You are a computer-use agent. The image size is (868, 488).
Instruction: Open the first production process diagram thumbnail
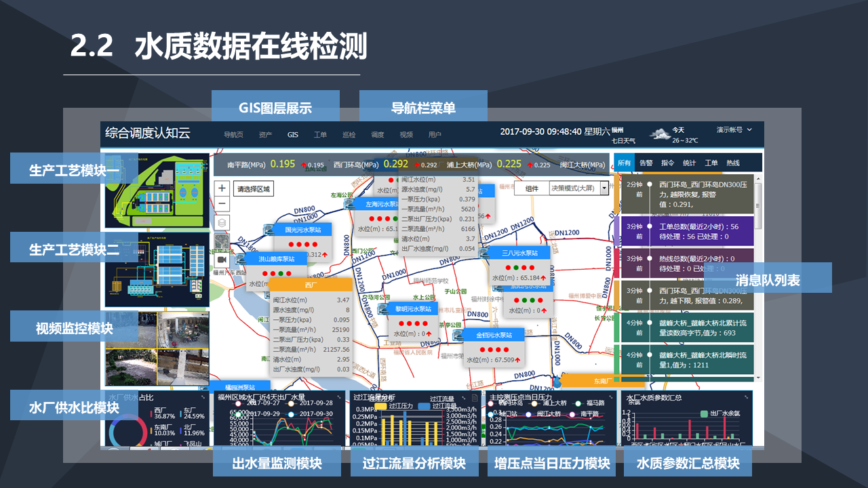pyautogui.click(x=157, y=192)
